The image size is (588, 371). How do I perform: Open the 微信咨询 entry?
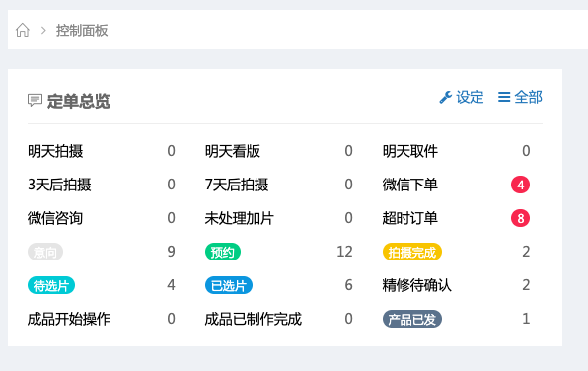pyautogui.click(x=55, y=218)
